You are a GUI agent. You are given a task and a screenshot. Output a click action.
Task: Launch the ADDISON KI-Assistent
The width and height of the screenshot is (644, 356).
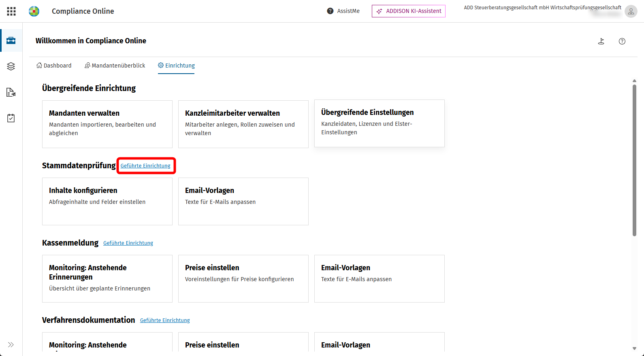[x=409, y=11]
